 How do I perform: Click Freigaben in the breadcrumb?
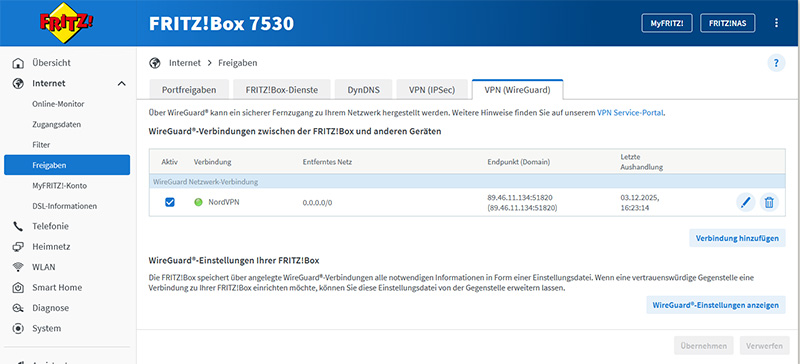coord(238,63)
